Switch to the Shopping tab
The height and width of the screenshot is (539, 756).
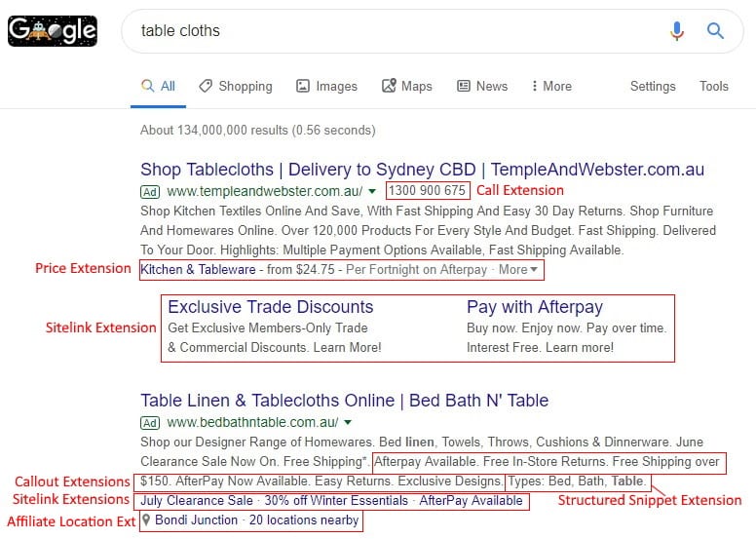point(236,87)
